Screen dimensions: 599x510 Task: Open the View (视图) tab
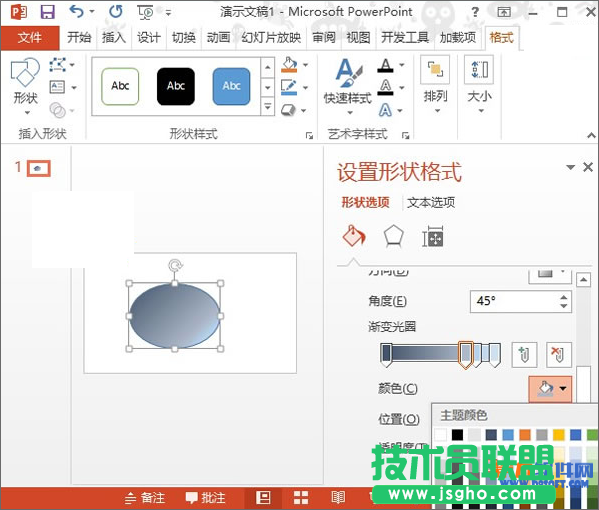358,38
